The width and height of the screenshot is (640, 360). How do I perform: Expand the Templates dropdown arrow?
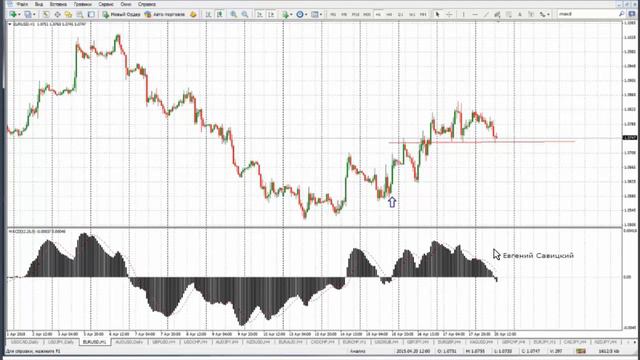pyautogui.click(x=321, y=14)
